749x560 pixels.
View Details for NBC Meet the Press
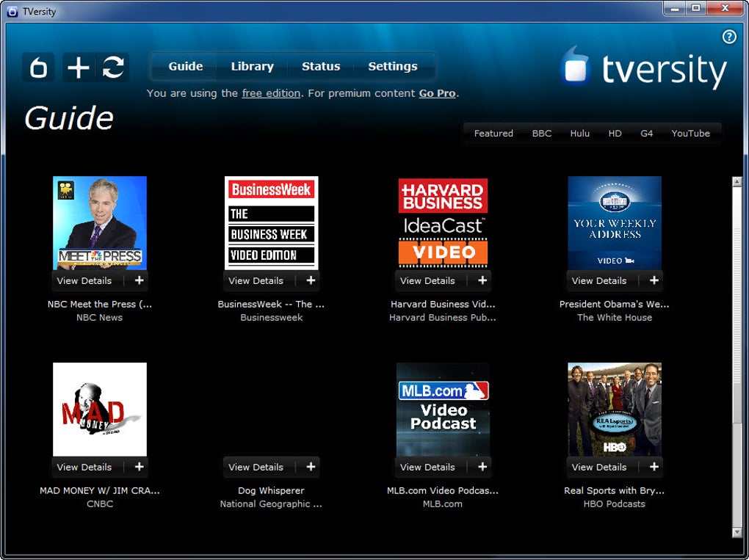tap(84, 280)
